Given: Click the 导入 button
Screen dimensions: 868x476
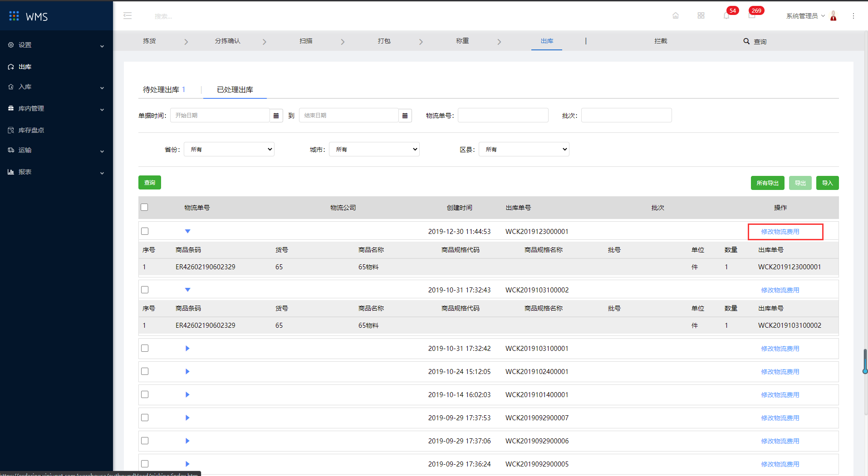Looking at the screenshot, I should tap(827, 183).
